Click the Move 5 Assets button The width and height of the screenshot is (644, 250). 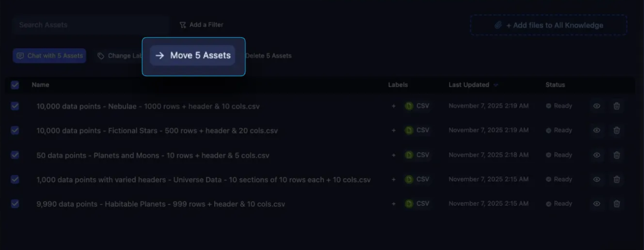[x=192, y=56]
